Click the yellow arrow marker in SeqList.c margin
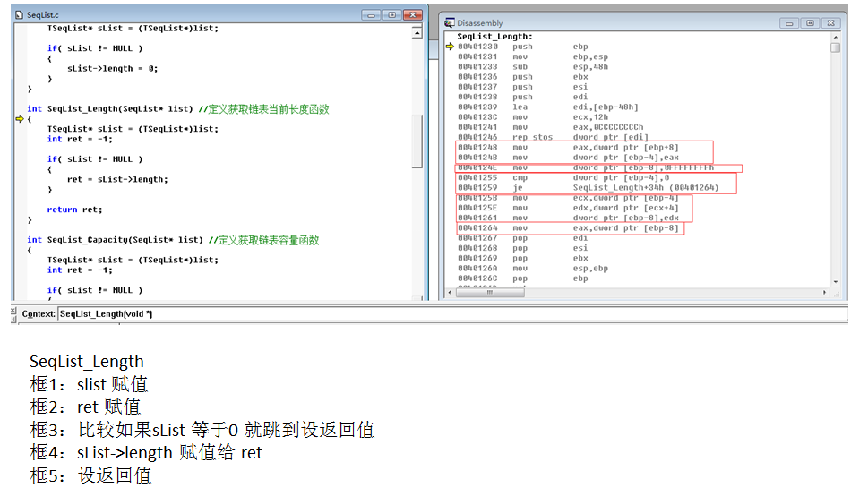This screenshot has height=488, width=868. point(20,119)
